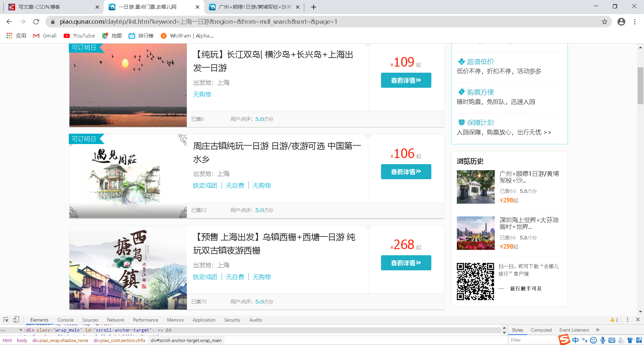This screenshot has height=345, width=644.
Task: View details for the ¥106 周庄 tour
Action: pyautogui.click(x=406, y=172)
